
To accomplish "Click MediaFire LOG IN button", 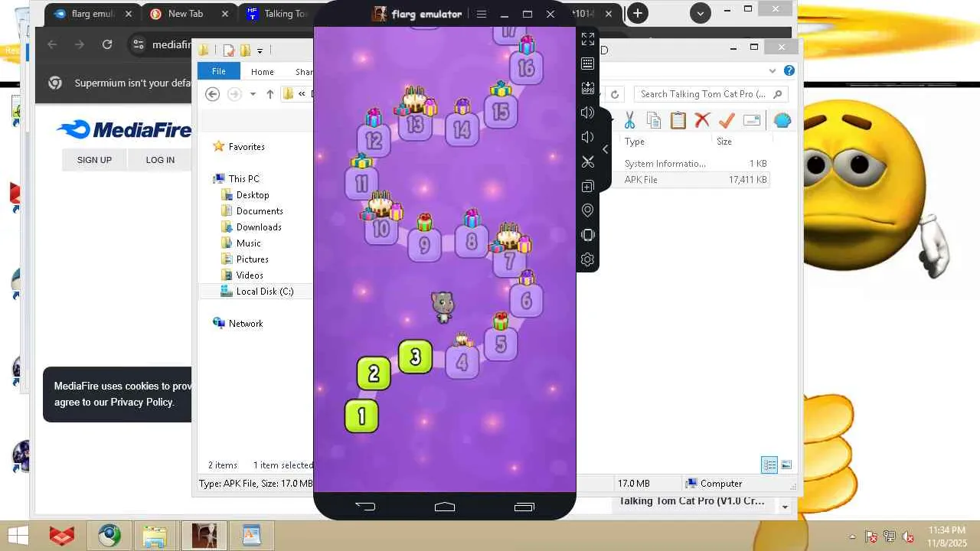I will [160, 160].
